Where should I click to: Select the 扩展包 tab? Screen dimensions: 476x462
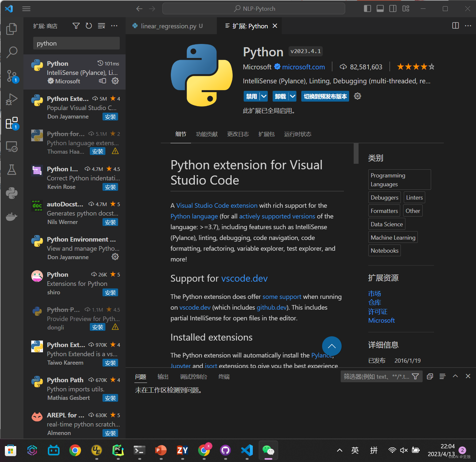click(x=266, y=134)
